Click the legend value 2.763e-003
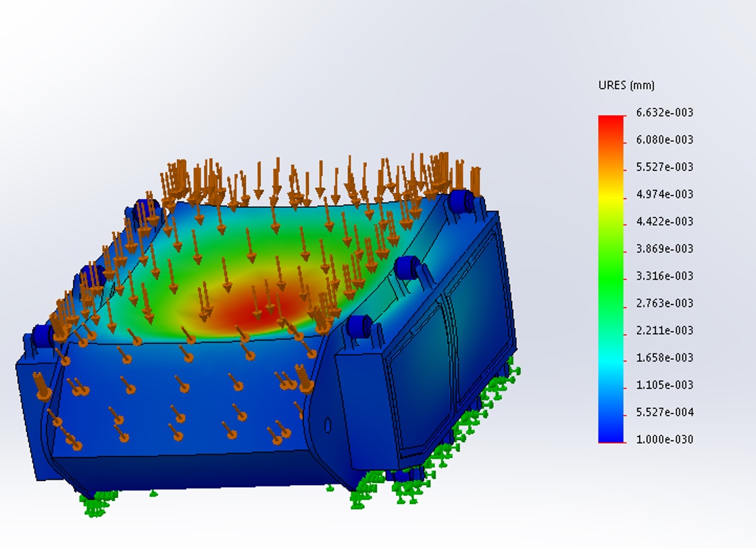Viewport: 756px width, 548px height. point(664,303)
